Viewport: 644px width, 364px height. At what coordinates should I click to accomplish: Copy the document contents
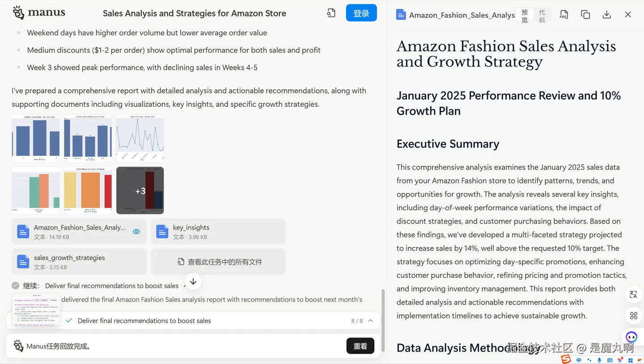point(585,15)
